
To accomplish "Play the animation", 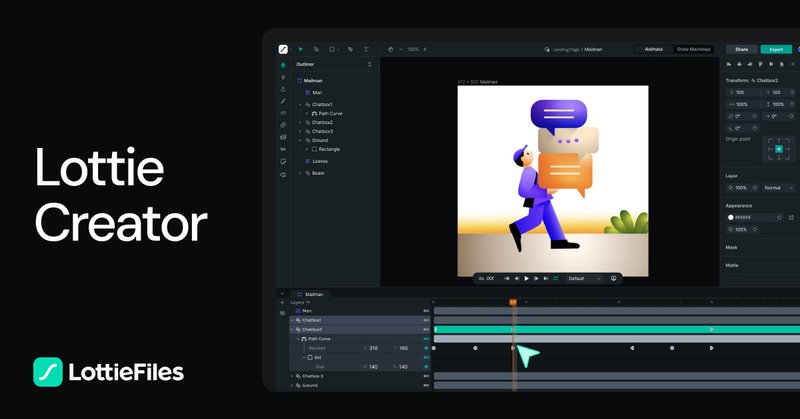I will point(527,279).
